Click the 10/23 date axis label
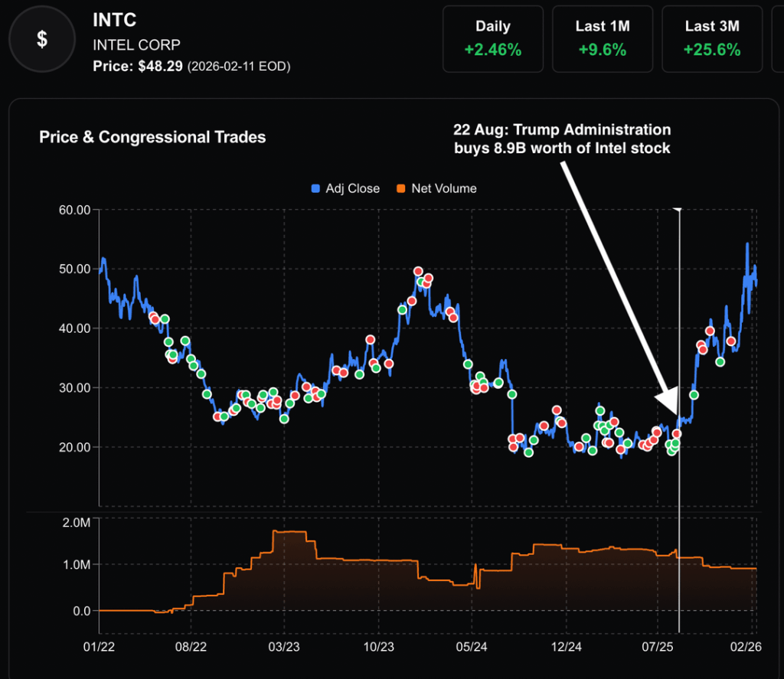 point(378,647)
